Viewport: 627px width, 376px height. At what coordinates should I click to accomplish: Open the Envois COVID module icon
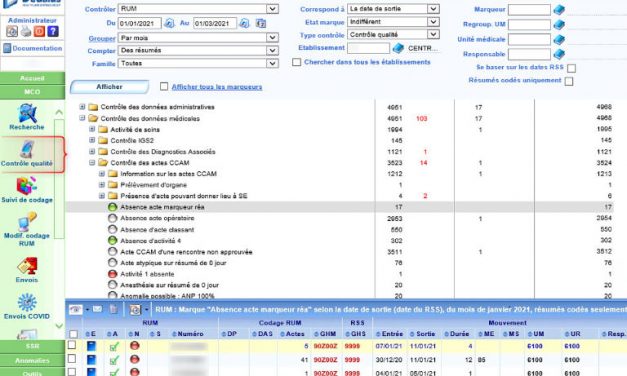[x=27, y=306]
